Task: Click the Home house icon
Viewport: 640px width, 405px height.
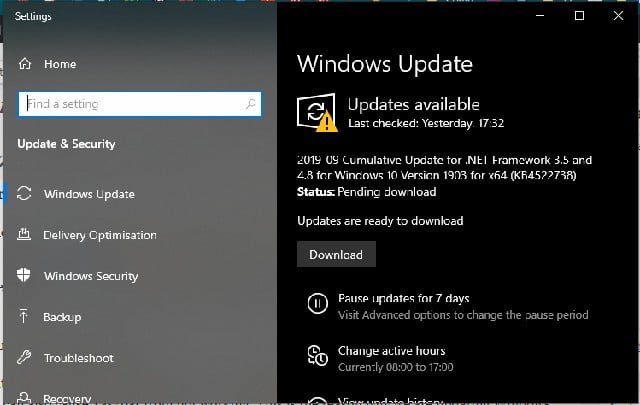Action: point(25,64)
